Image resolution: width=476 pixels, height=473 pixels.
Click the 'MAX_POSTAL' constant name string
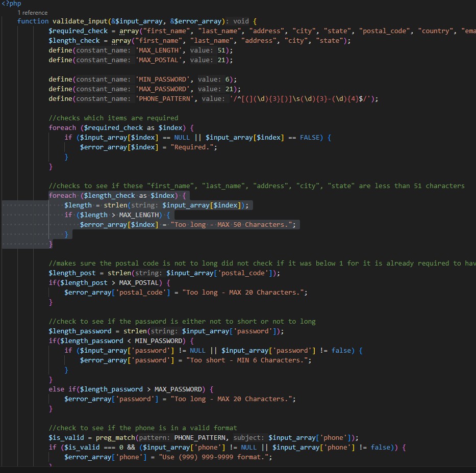[x=159, y=60]
